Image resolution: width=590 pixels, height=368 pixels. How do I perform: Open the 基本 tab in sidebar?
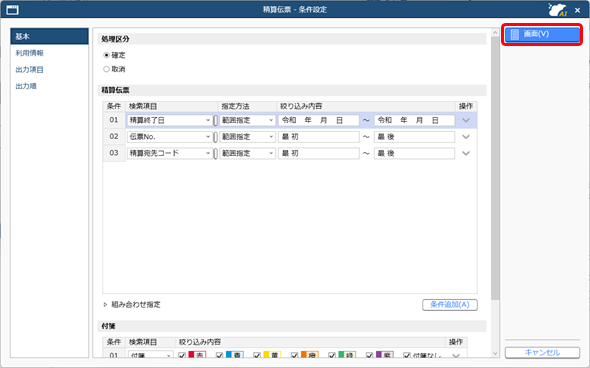point(49,36)
